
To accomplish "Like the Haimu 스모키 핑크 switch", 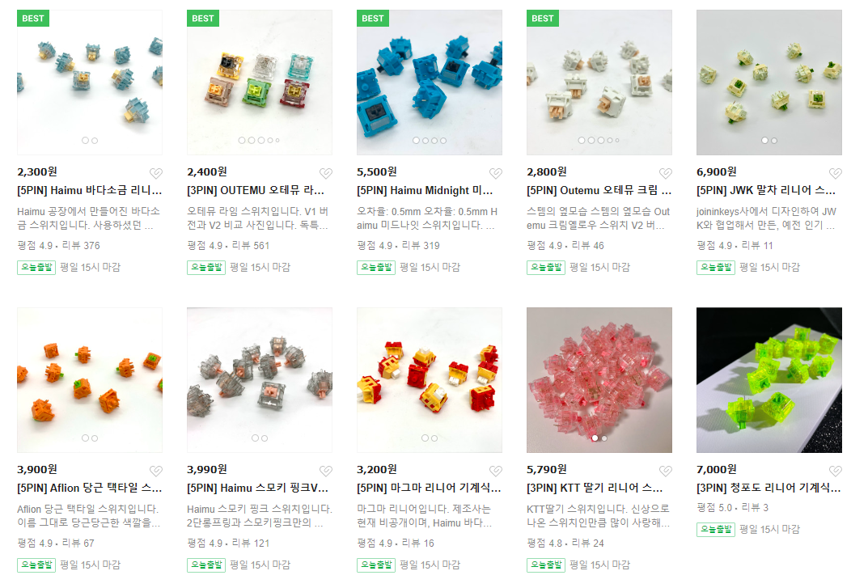I will tap(326, 471).
